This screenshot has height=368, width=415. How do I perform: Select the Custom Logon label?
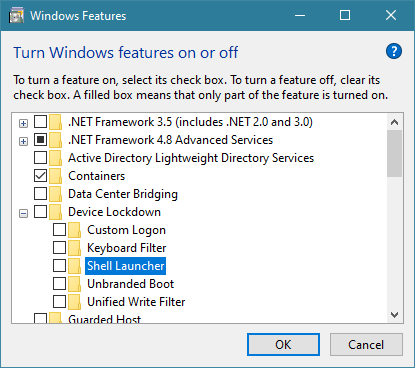(x=126, y=230)
